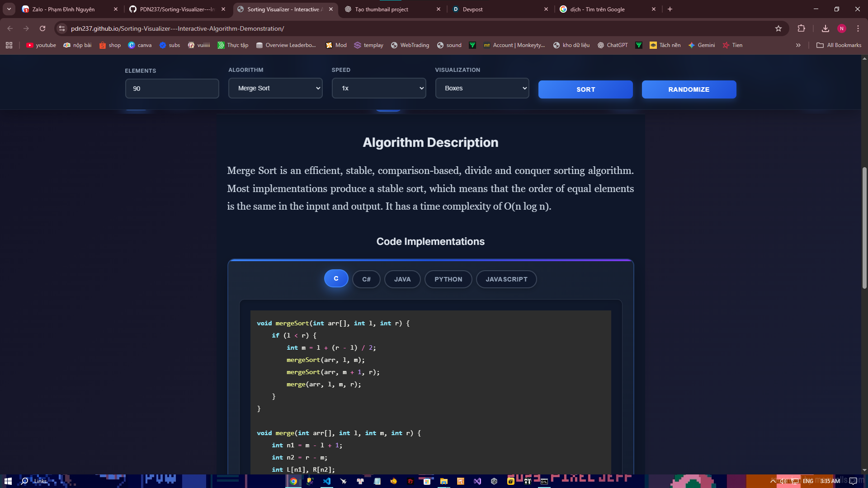Open the bookmark apps grid icon
This screenshot has height=488, width=868.
pyautogui.click(x=9, y=45)
